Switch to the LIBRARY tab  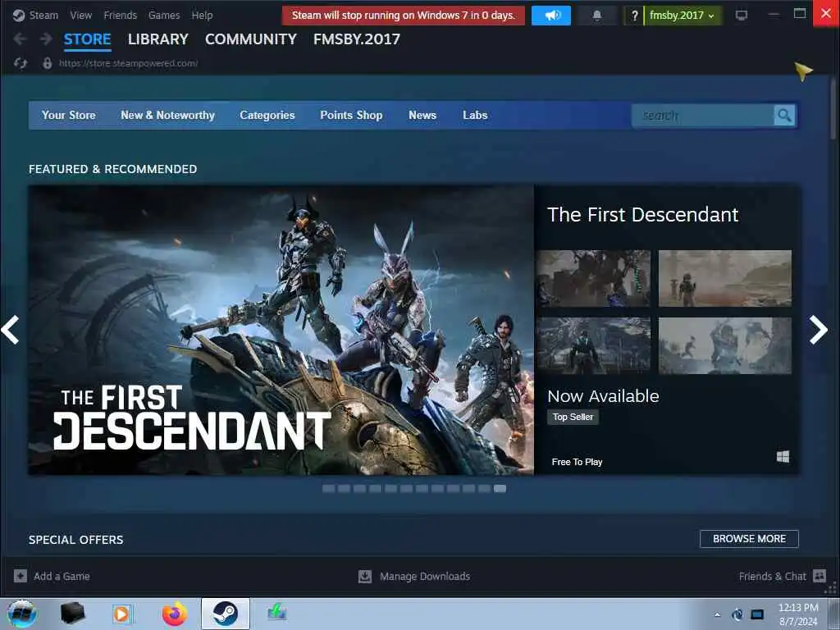(x=158, y=39)
